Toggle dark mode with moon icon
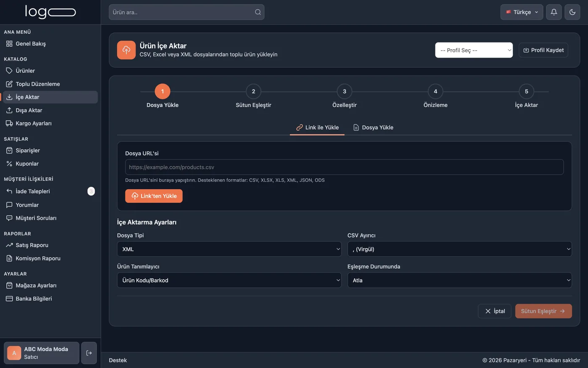Screen dimensions: 588x368 click(572, 12)
